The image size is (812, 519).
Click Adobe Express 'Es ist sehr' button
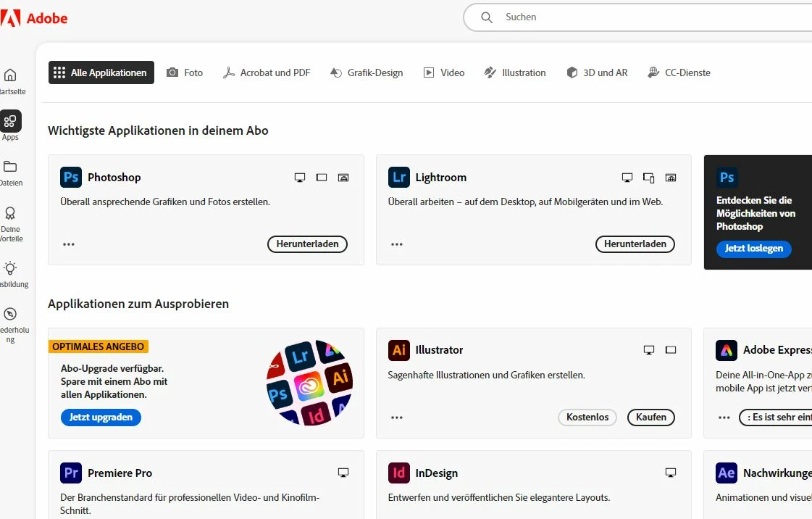[776, 418]
